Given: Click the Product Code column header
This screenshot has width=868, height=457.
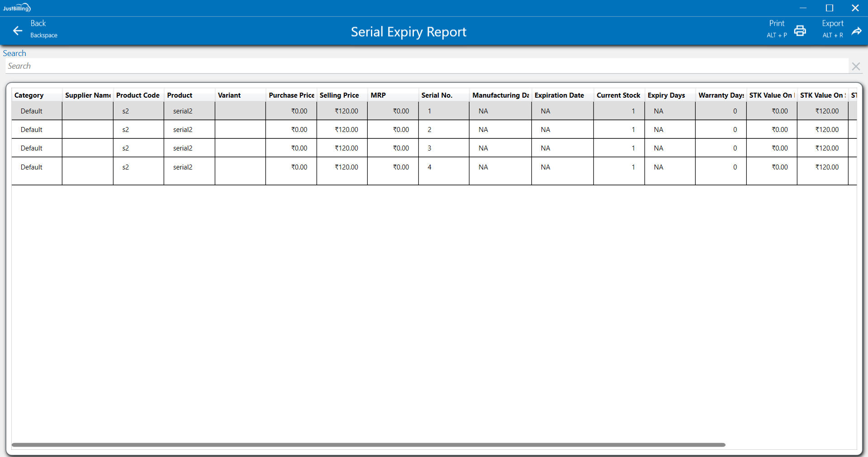Looking at the screenshot, I should point(138,95).
